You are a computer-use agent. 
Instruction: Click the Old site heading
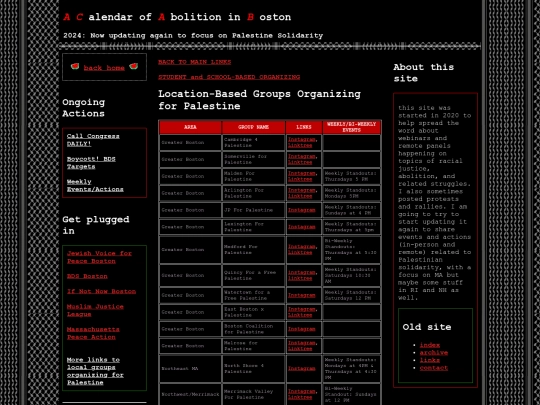click(x=427, y=327)
